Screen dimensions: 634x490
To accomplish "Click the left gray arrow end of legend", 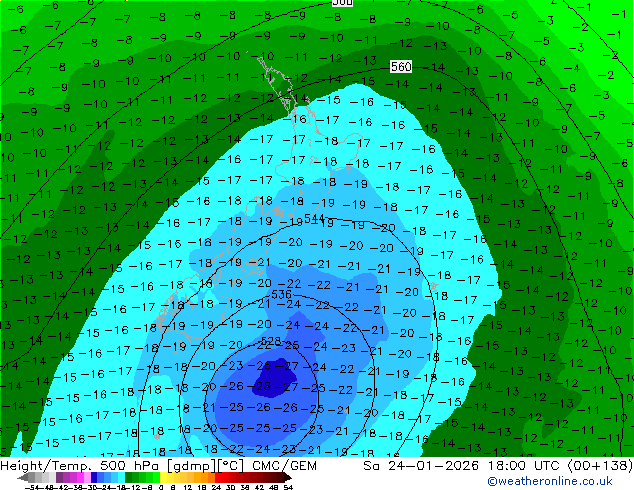I will (23, 477).
